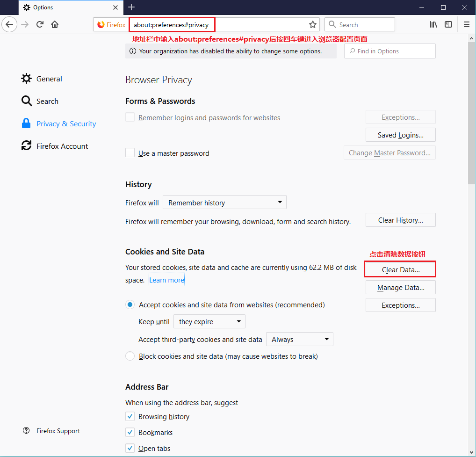
Task: Maximize the Firefox window
Action: (x=443, y=7)
